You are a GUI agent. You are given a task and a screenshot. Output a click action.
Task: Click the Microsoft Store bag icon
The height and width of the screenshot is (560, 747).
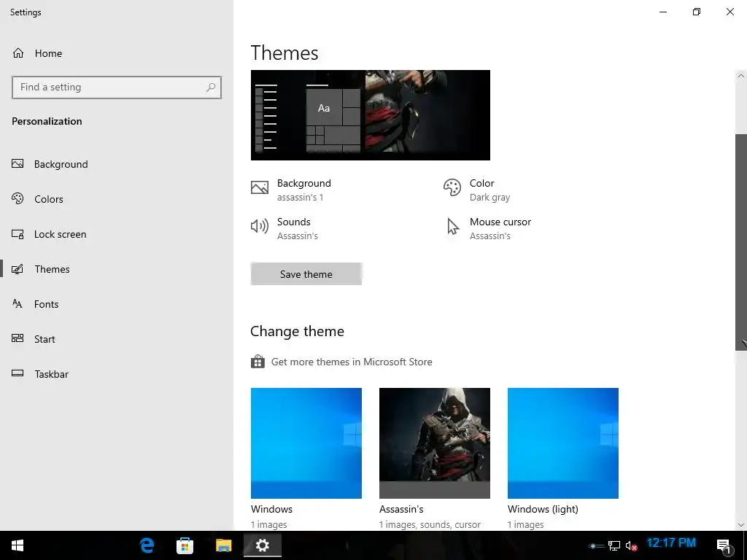click(x=258, y=362)
